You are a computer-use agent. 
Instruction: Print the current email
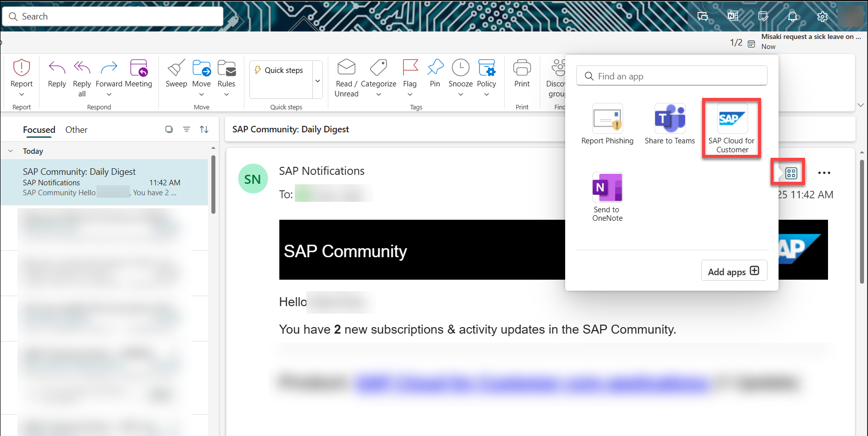(x=522, y=74)
